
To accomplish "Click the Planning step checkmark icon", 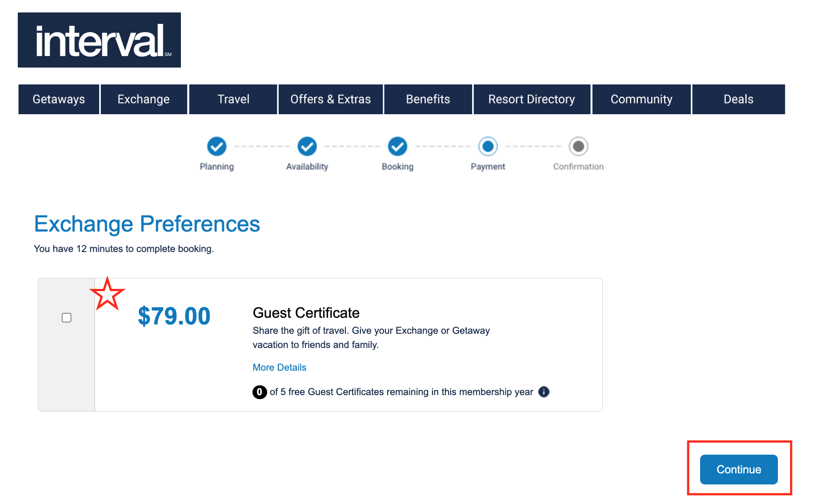I will tap(217, 146).
